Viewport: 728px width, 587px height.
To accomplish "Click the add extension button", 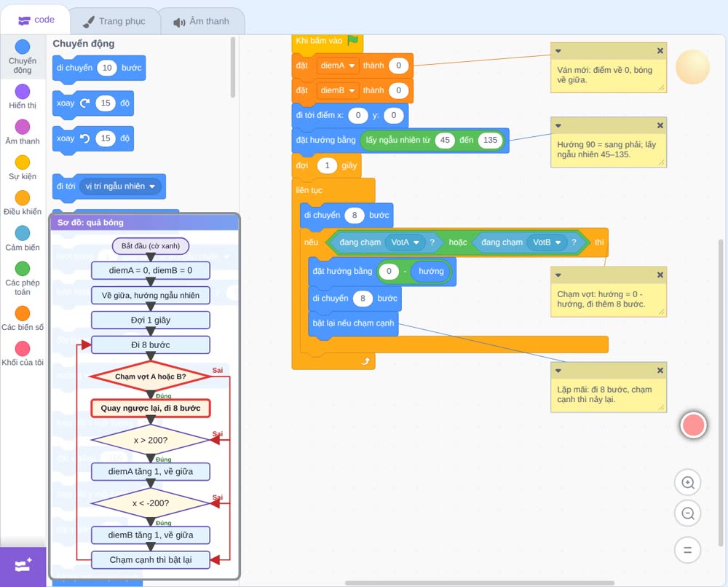I will coord(23,566).
